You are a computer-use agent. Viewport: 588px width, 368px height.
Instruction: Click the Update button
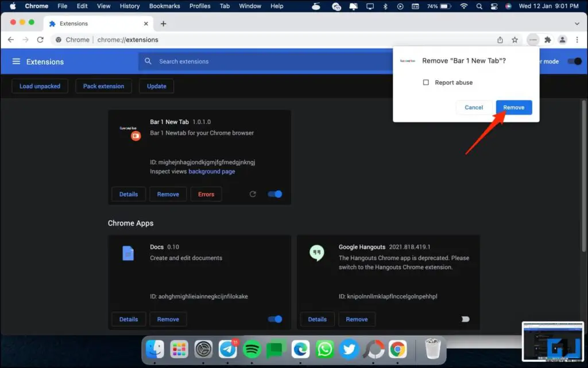pyautogui.click(x=156, y=86)
